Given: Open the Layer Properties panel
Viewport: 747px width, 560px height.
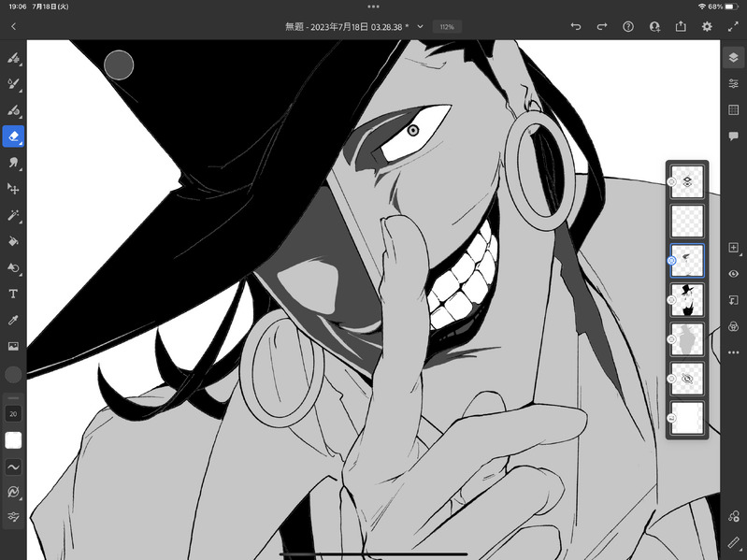Looking at the screenshot, I should 733,84.
